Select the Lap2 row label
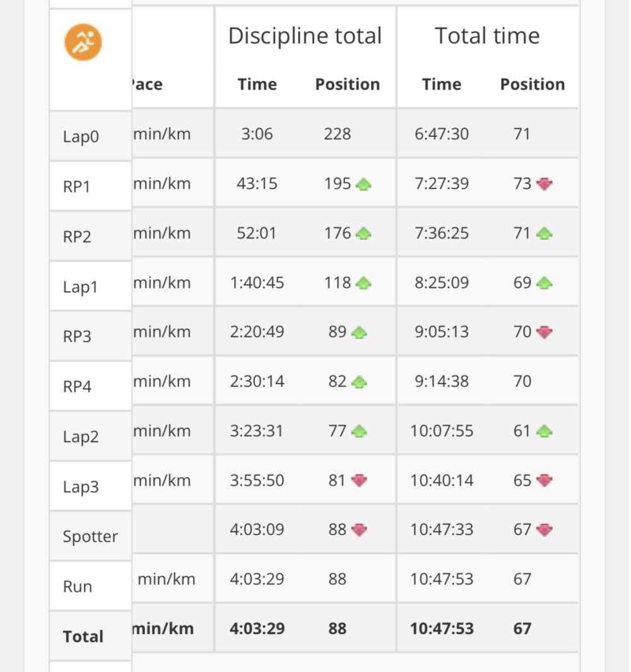Viewport: 631px width, 672px height. [81, 437]
